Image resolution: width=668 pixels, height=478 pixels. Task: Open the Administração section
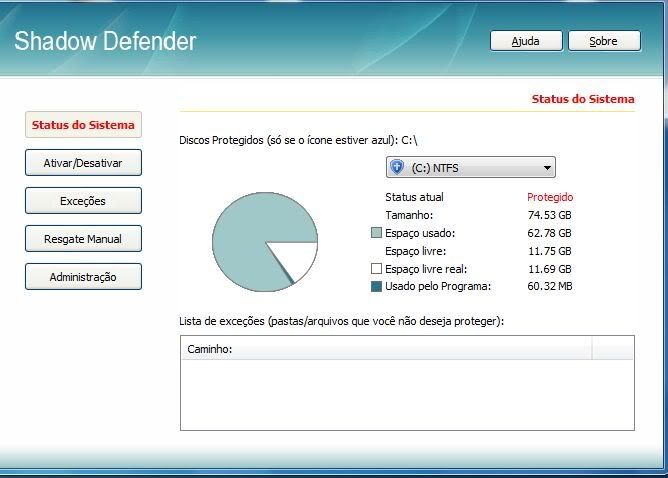pos(83,276)
